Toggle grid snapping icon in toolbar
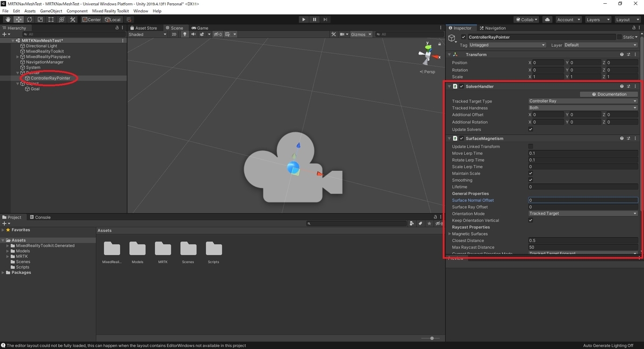The image size is (644, 349). click(129, 19)
